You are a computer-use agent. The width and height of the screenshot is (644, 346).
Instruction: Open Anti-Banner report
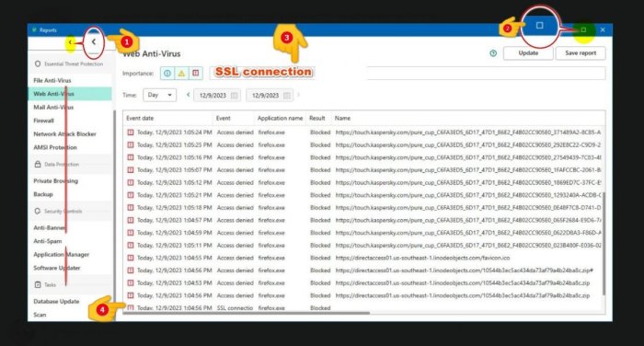50,227
